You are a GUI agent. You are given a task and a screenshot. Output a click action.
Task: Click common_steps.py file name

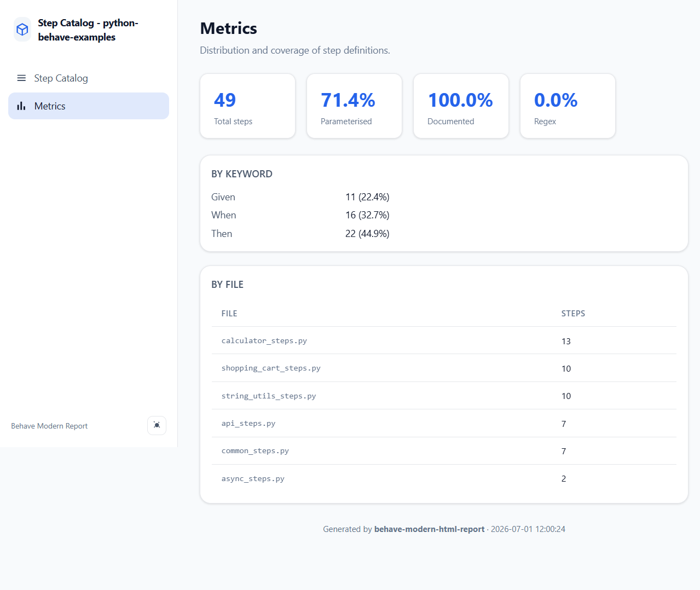click(x=255, y=451)
